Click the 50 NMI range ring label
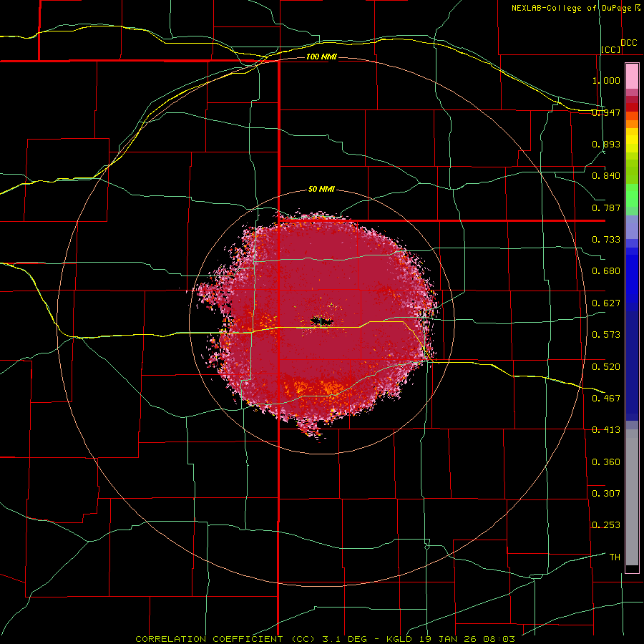644x644 pixels. [x=321, y=189]
